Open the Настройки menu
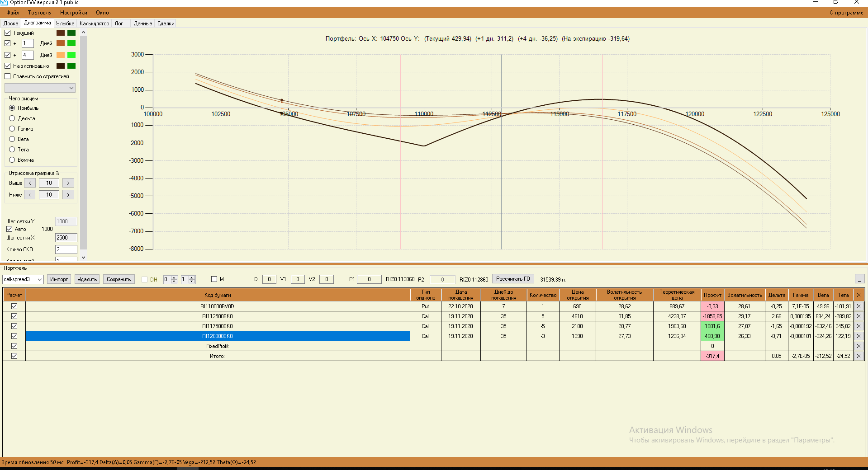This screenshot has width=868, height=470. 74,13
